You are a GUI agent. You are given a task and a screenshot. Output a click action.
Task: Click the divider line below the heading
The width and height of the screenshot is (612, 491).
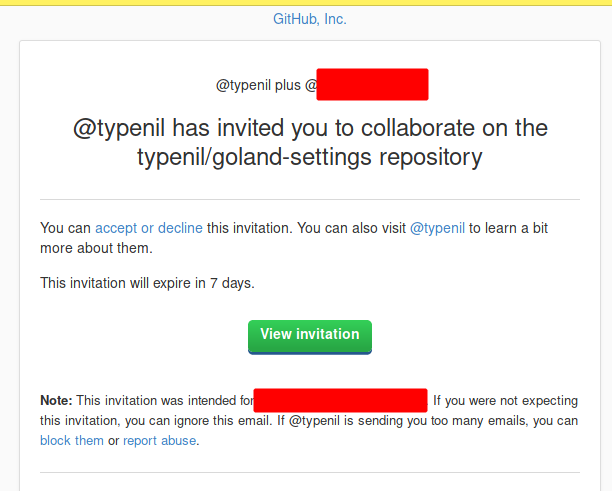(309, 200)
